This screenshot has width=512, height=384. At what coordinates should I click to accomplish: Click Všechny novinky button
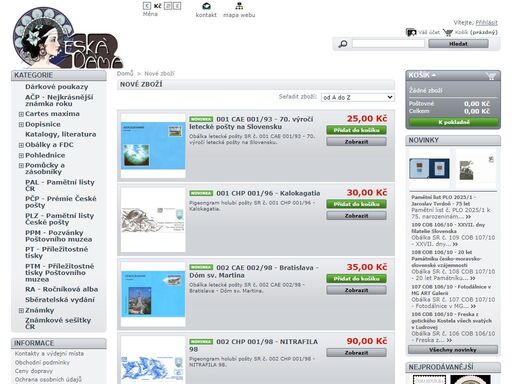(453, 350)
